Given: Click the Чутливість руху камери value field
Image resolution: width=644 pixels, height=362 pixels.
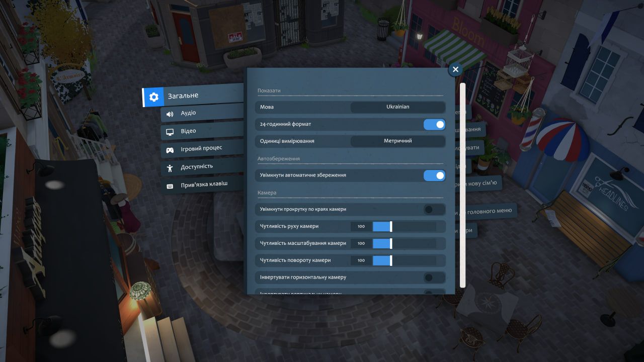Looking at the screenshot, I should click(x=361, y=226).
